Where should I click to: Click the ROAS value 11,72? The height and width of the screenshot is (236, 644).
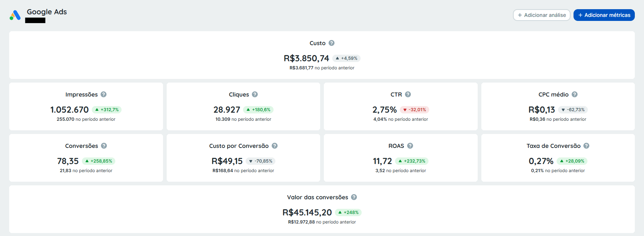pyautogui.click(x=382, y=161)
